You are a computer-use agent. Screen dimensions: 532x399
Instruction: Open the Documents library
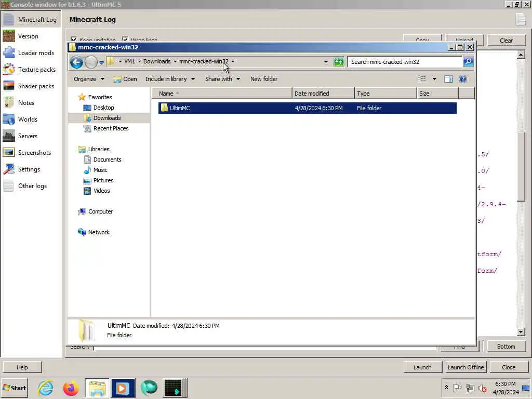107,159
